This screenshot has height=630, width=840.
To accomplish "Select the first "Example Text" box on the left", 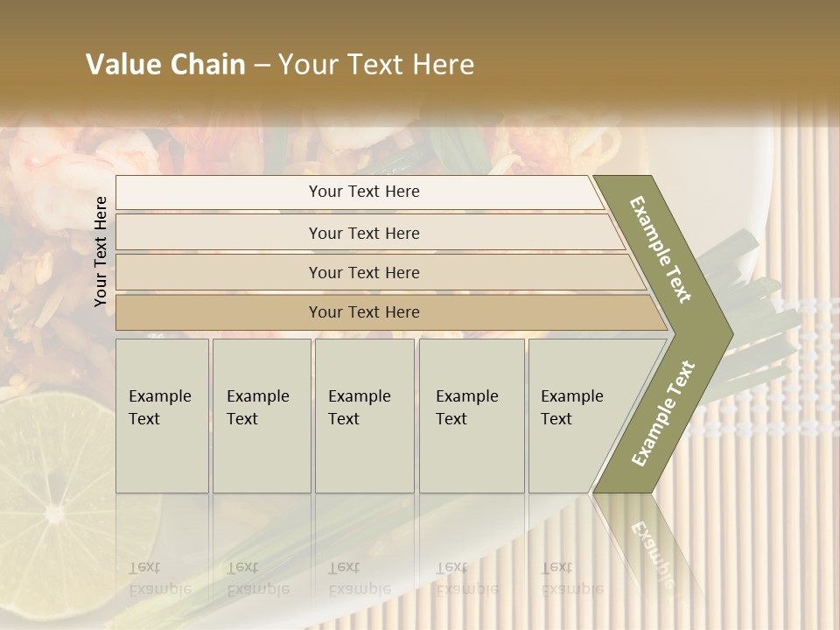I will (x=162, y=416).
